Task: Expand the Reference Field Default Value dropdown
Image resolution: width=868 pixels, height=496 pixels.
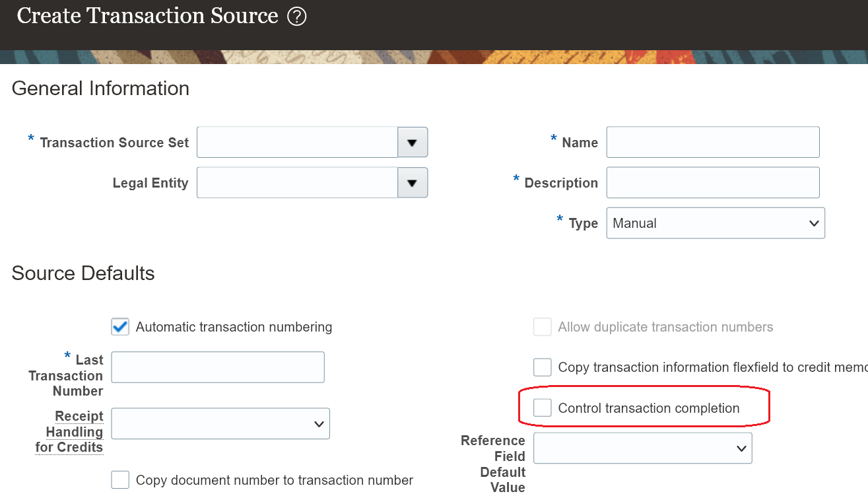Action: tap(642, 448)
